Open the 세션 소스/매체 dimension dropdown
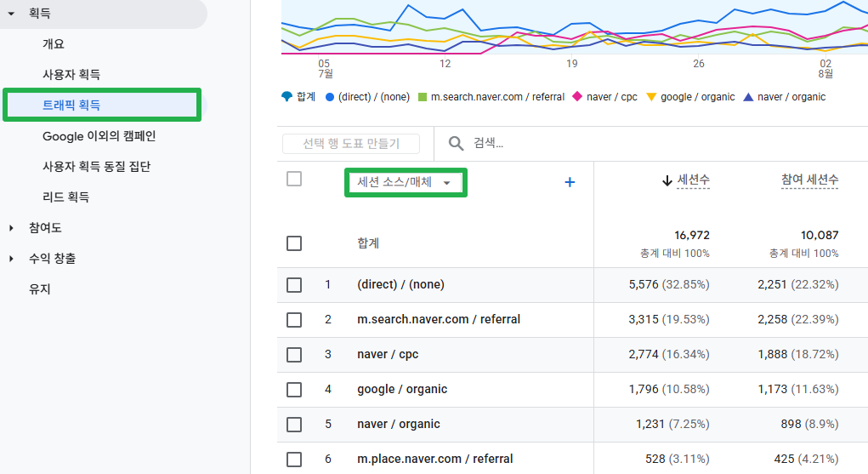This screenshot has width=868, height=474. click(x=406, y=182)
